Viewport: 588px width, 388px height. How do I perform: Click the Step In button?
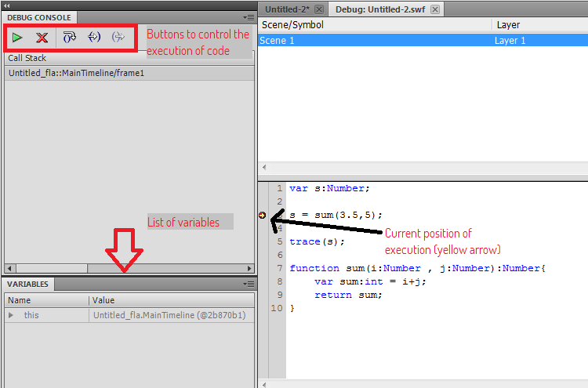(94, 37)
